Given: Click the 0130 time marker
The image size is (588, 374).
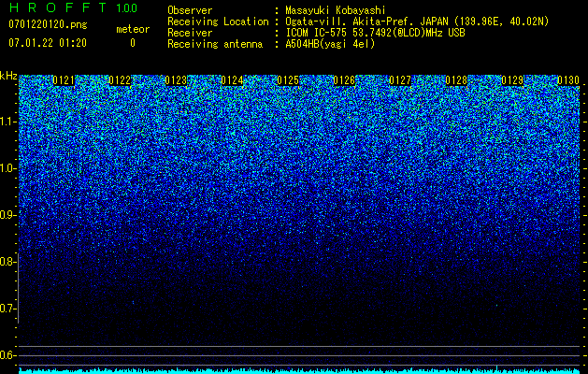Looking at the screenshot, I should [x=568, y=80].
